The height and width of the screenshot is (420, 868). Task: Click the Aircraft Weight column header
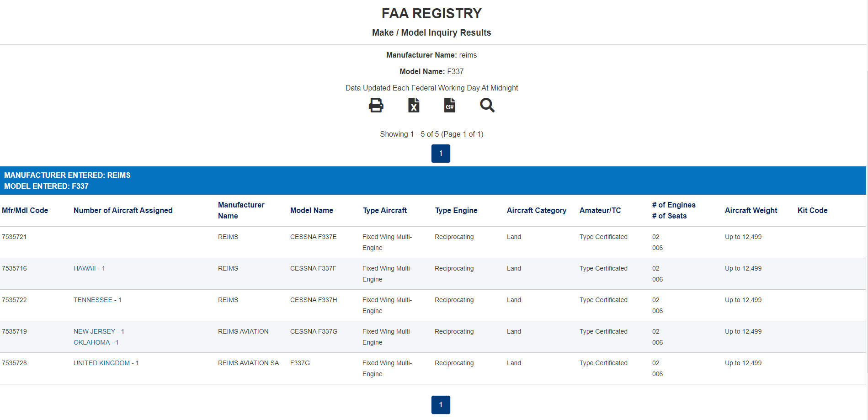[751, 210]
